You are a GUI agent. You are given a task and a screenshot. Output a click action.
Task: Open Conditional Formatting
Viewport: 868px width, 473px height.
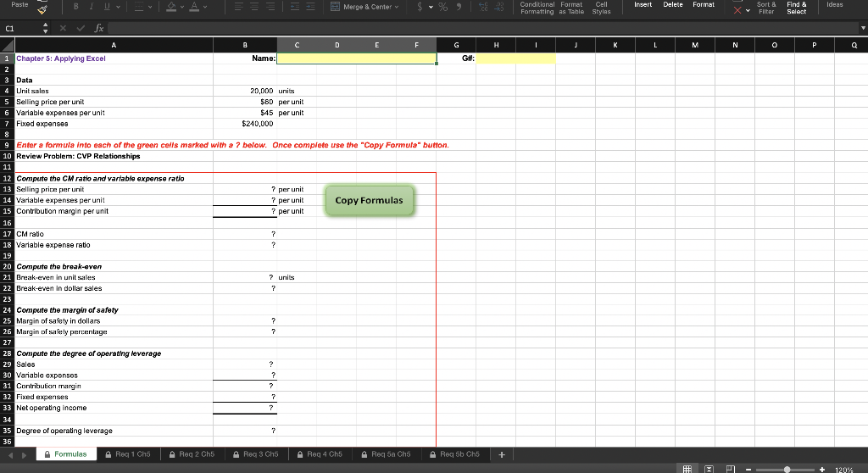[537, 8]
